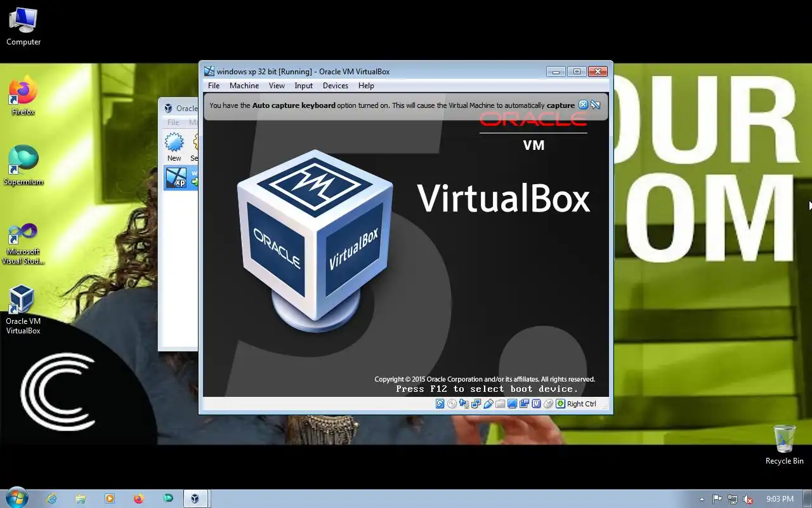Open File menu in VirtualBox Manager window
This screenshot has height=508, width=812.
tap(173, 123)
